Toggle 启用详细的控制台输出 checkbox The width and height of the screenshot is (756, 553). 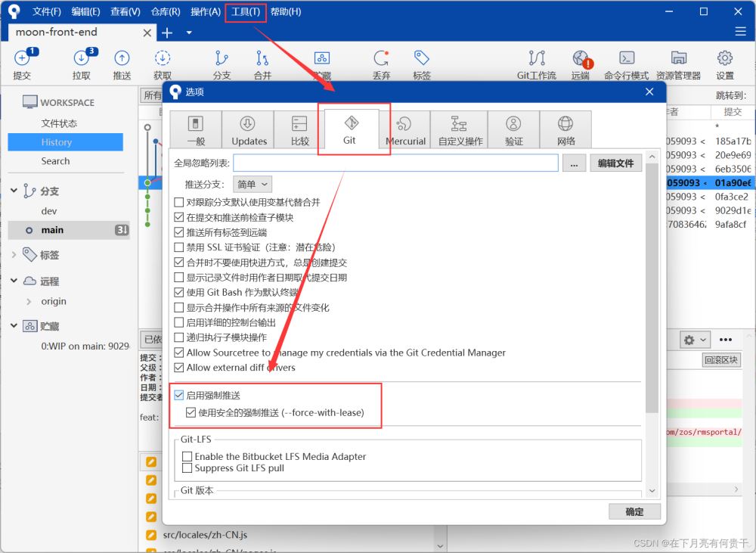tap(179, 322)
